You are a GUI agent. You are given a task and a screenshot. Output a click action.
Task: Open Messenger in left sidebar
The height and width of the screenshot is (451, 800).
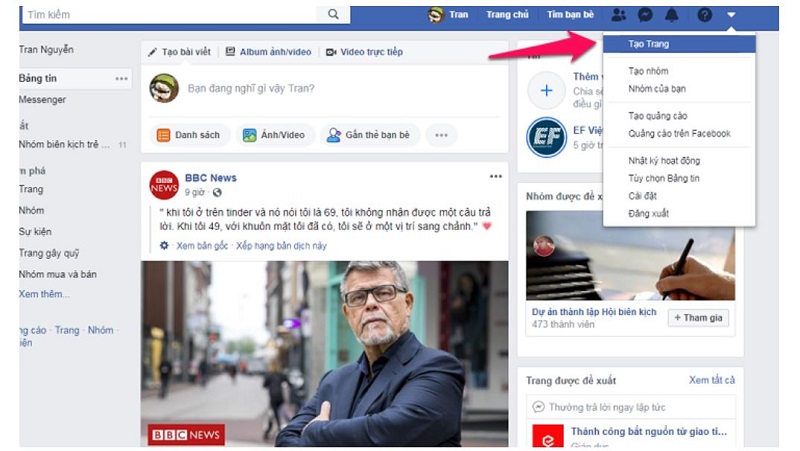(42, 99)
